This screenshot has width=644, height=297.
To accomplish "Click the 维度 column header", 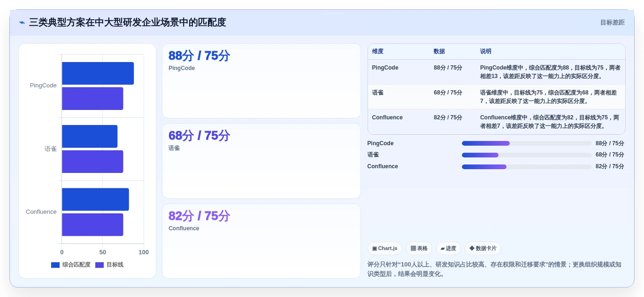I will [378, 52].
